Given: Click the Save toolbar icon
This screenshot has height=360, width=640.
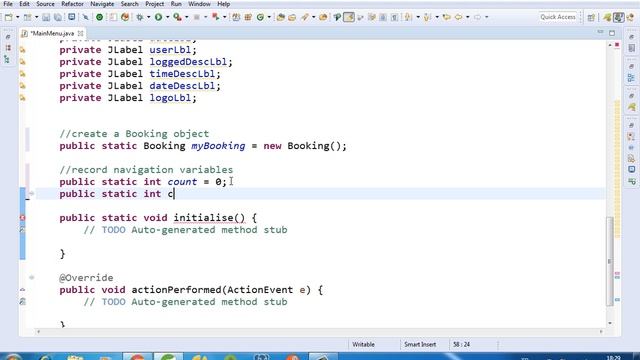Looking at the screenshot, I should pos(46,17).
